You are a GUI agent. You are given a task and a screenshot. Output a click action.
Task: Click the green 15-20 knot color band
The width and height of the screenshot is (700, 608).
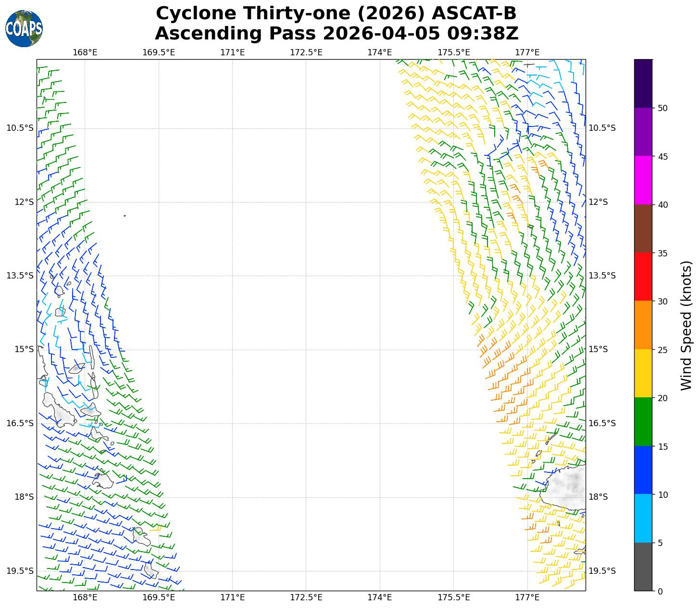click(643, 422)
